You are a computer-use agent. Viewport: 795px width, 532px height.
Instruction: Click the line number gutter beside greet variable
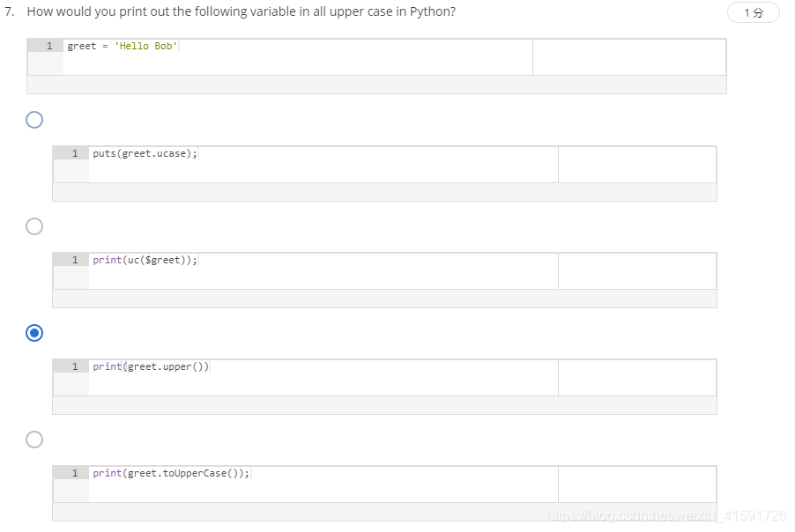[48, 45]
